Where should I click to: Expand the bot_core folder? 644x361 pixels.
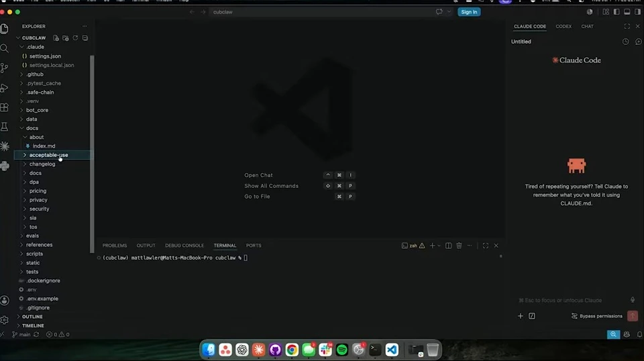pyautogui.click(x=37, y=110)
